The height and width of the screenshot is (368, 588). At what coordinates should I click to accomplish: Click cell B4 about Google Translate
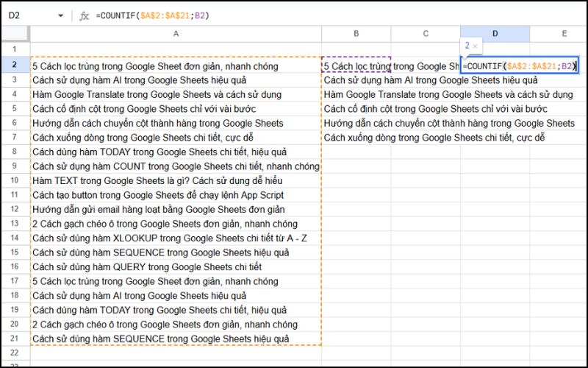[356, 95]
